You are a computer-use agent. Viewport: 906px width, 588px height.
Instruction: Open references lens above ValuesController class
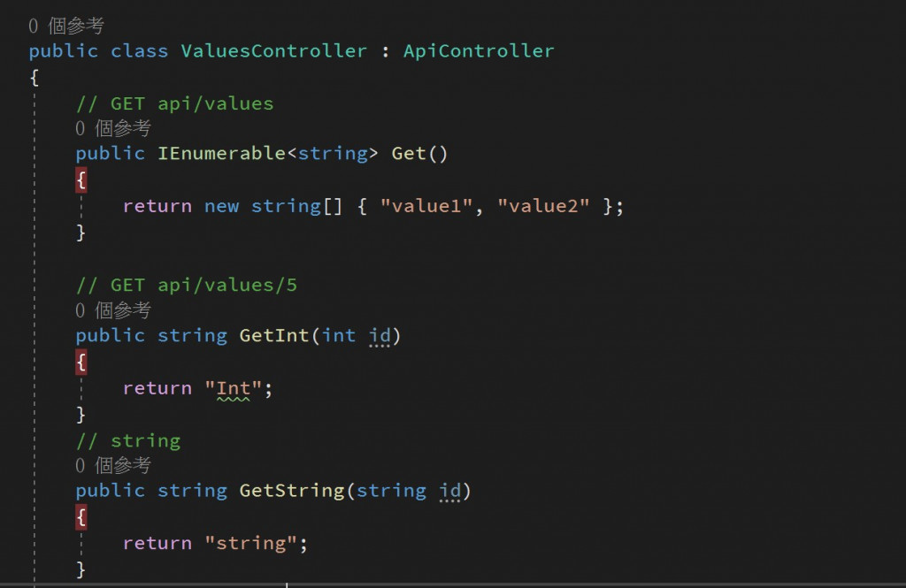pos(65,26)
